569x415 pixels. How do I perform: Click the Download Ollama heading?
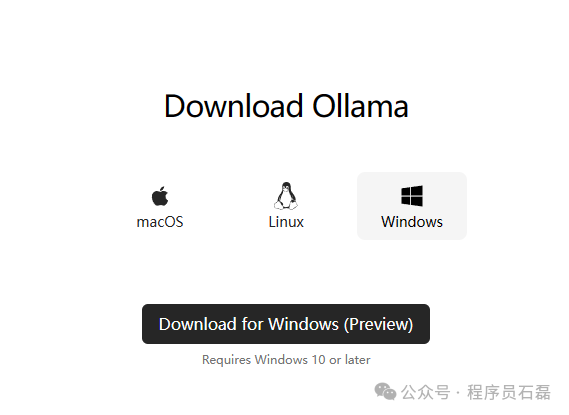pyautogui.click(x=286, y=106)
